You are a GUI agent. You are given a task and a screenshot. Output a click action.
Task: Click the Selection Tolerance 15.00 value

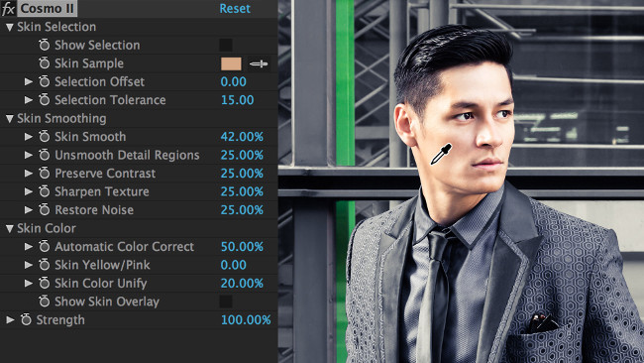pos(238,100)
